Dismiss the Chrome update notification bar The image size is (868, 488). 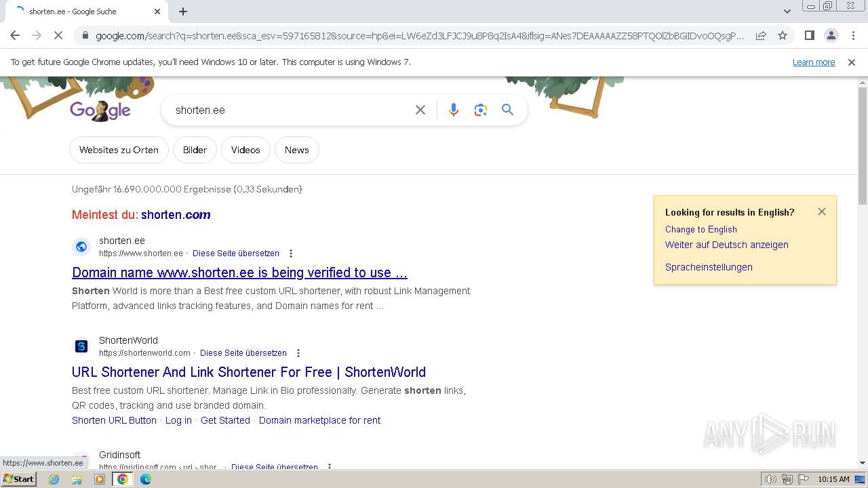point(852,62)
